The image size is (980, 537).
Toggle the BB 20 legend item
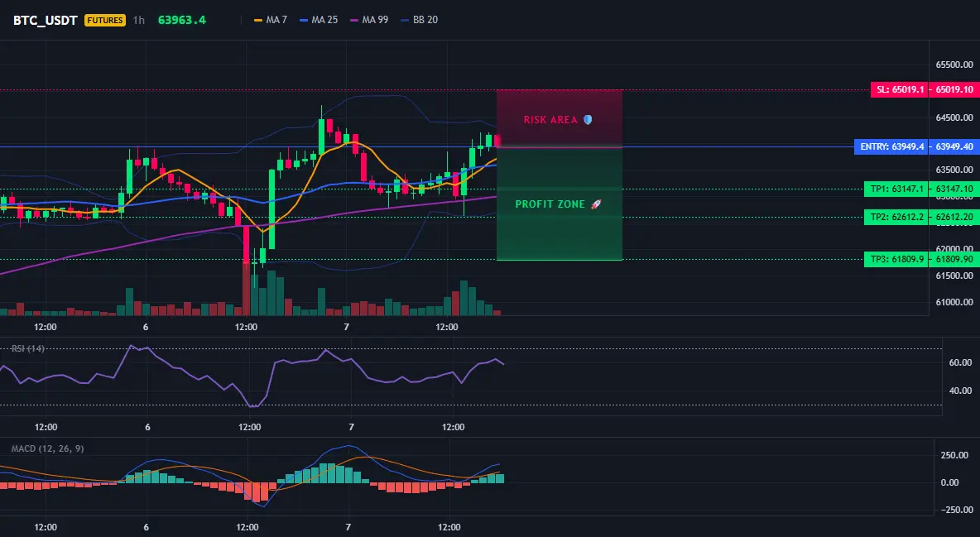point(420,20)
